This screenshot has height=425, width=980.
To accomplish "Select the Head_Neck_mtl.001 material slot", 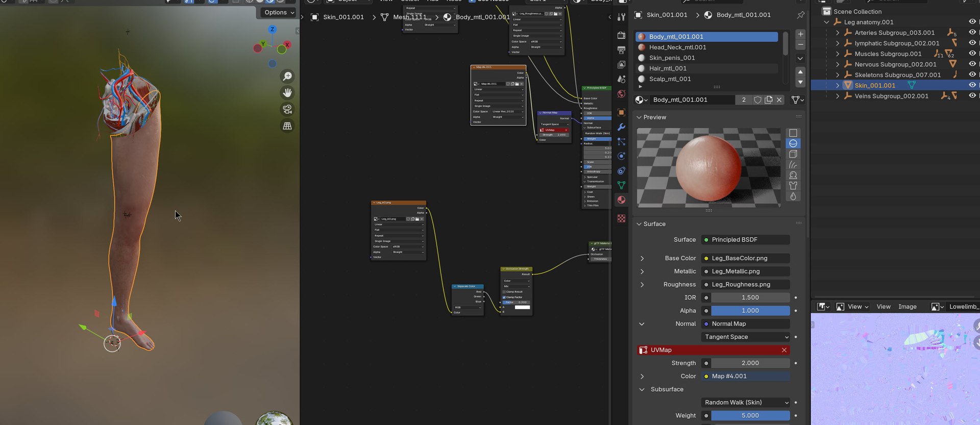I will 706,47.
